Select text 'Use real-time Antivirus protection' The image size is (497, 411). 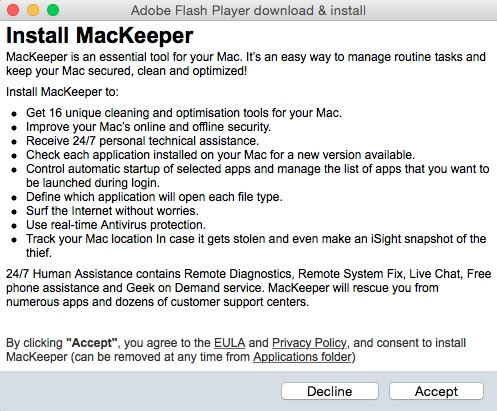tap(115, 225)
